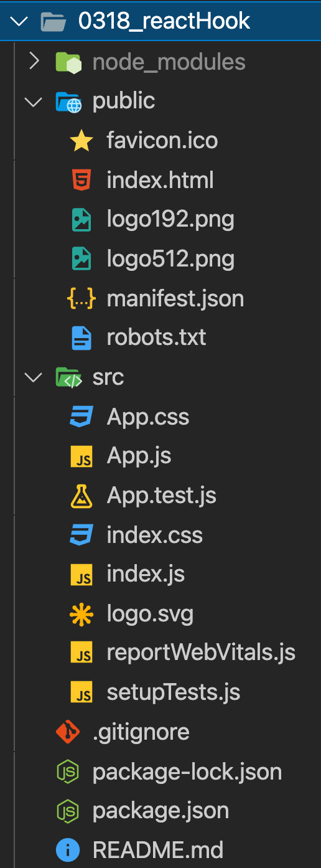Screen dimensions: 321x868
Task: Click the node_modules green folder icon
Action: 68,62
